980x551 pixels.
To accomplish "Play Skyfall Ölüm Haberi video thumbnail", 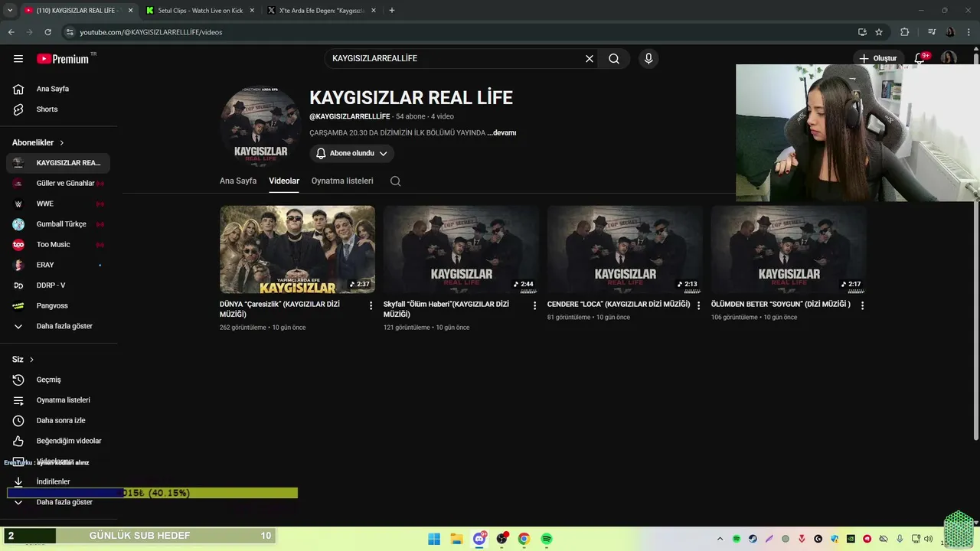I will [461, 249].
